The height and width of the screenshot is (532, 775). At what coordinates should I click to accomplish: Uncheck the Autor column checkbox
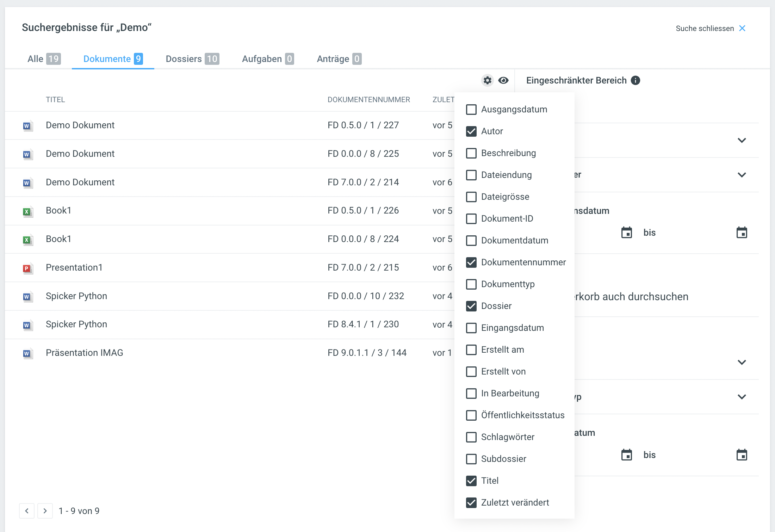[471, 131]
